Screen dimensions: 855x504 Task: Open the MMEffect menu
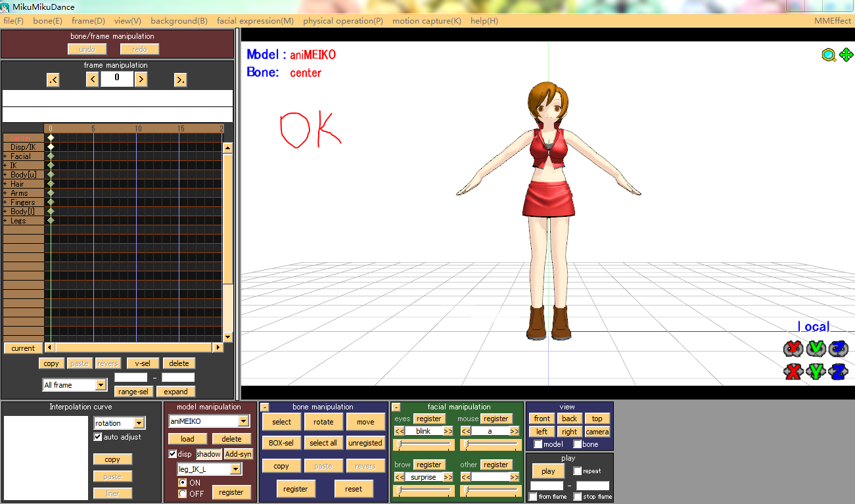833,21
